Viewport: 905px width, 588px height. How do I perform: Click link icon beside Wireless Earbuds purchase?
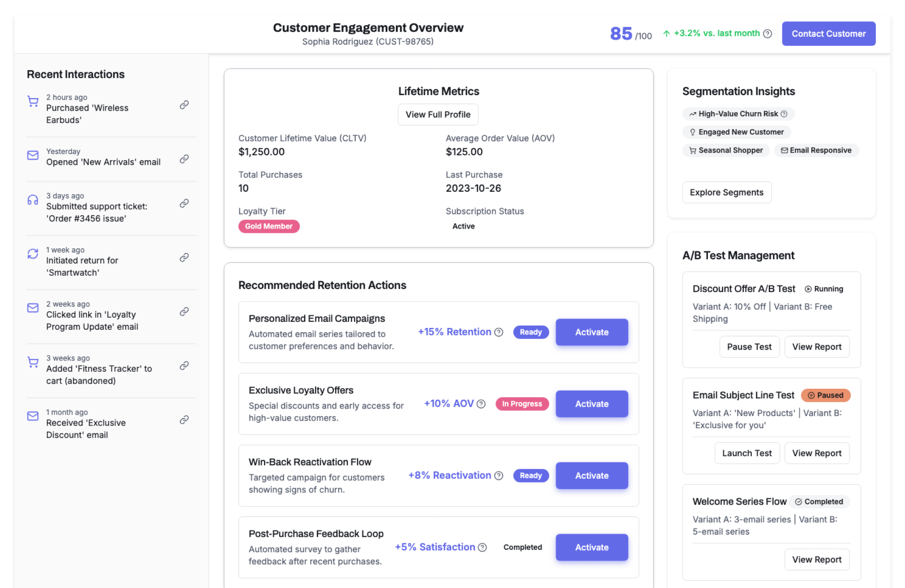pyautogui.click(x=184, y=105)
